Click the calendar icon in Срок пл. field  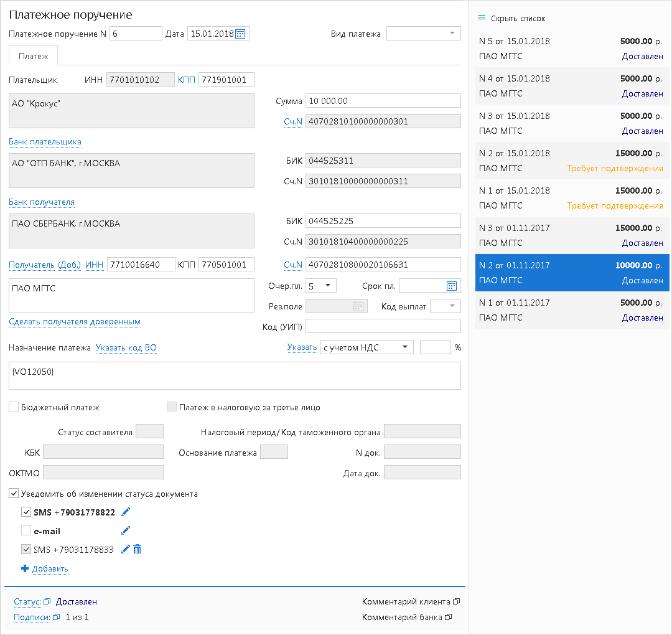pos(452,286)
